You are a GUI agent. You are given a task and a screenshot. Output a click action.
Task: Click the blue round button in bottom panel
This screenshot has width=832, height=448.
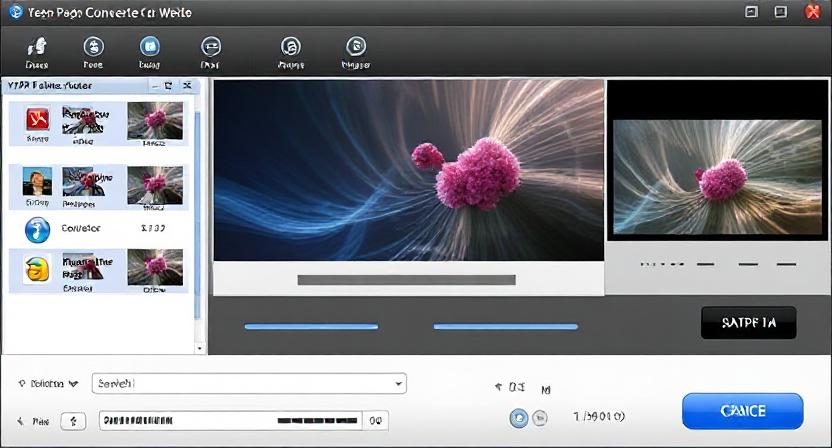[x=519, y=418]
